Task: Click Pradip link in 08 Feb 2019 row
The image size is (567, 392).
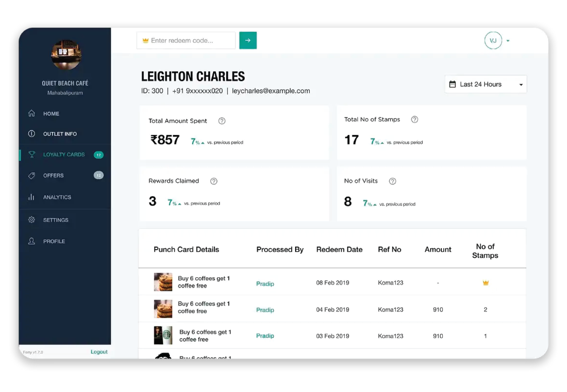Action: point(265,284)
